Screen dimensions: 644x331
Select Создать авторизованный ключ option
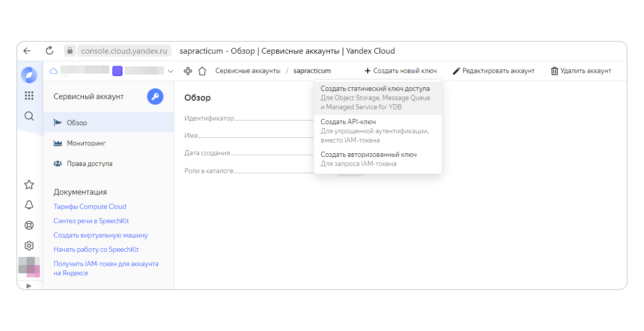pos(378,159)
